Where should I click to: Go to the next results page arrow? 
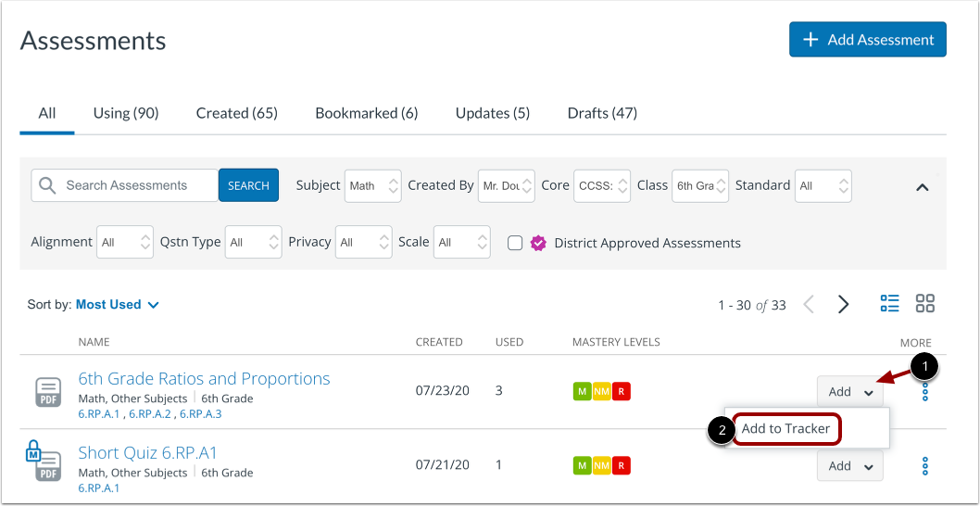click(x=844, y=305)
